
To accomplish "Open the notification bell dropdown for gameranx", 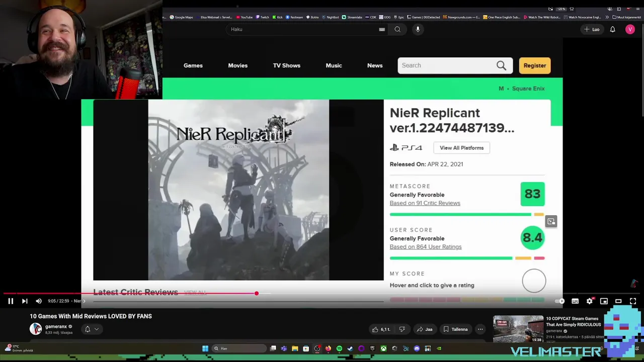I will point(91,329).
